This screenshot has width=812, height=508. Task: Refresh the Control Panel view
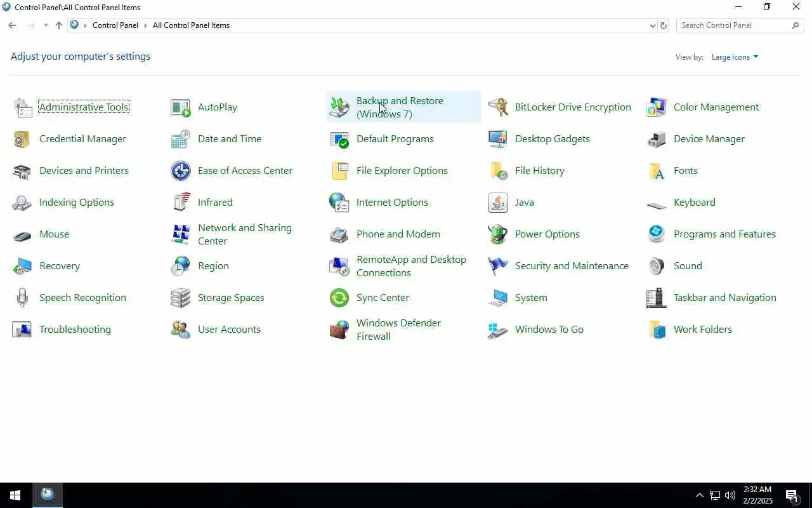tap(664, 25)
